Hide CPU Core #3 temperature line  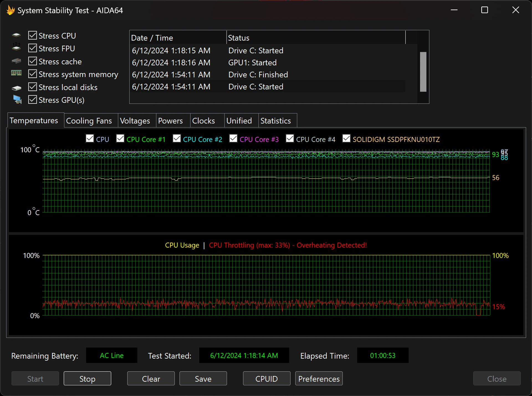[233, 138]
